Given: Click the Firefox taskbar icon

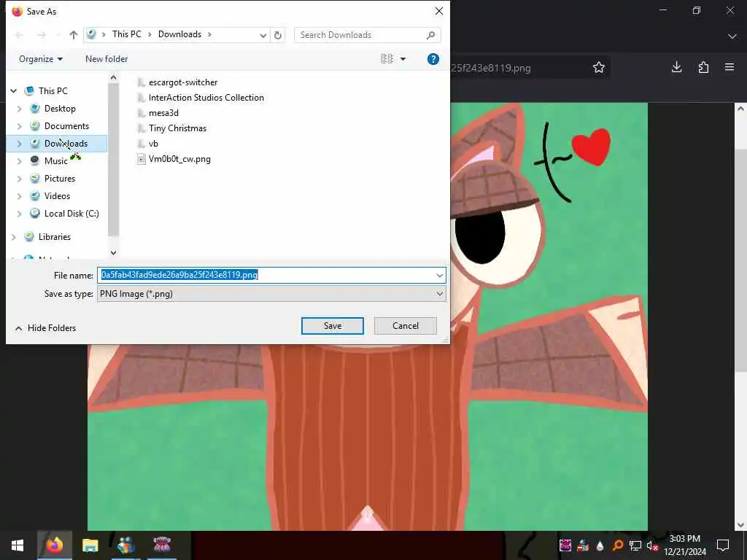Looking at the screenshot, I should coord(54,545).
